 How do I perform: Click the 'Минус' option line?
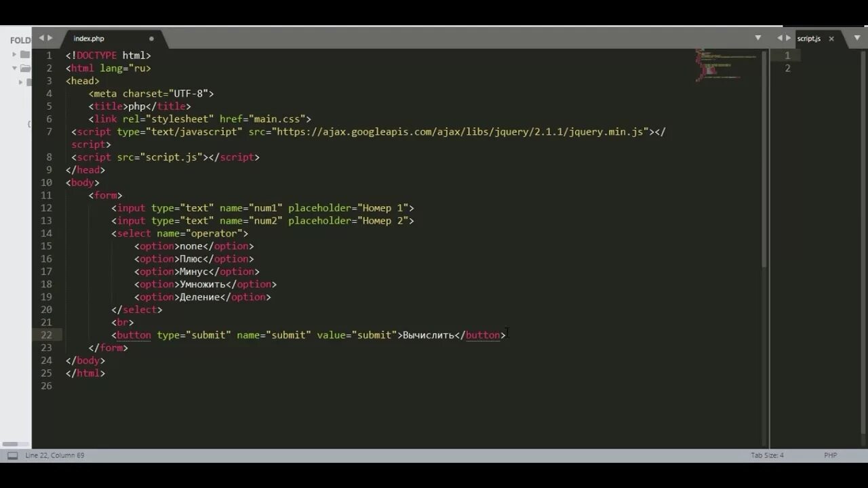(197, 272)
